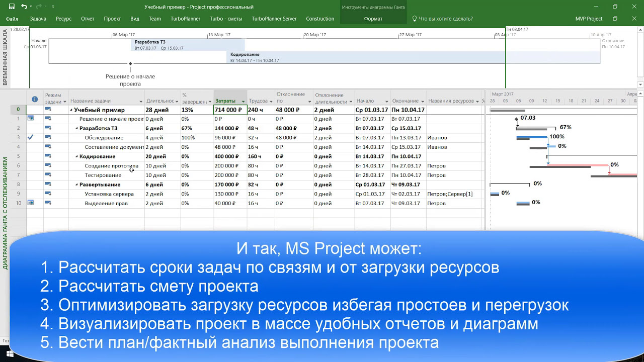Image resolution: width=644 pixels, height=362 pixels.
Task: Click the grayed Redo arrow icon
Action: click(x=38, y=7)
